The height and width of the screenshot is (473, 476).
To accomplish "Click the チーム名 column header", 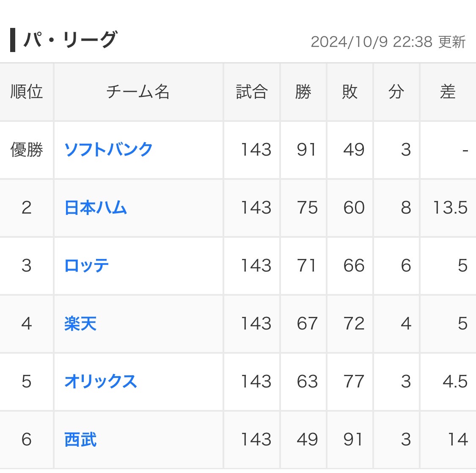I will (x=138, y=92).
